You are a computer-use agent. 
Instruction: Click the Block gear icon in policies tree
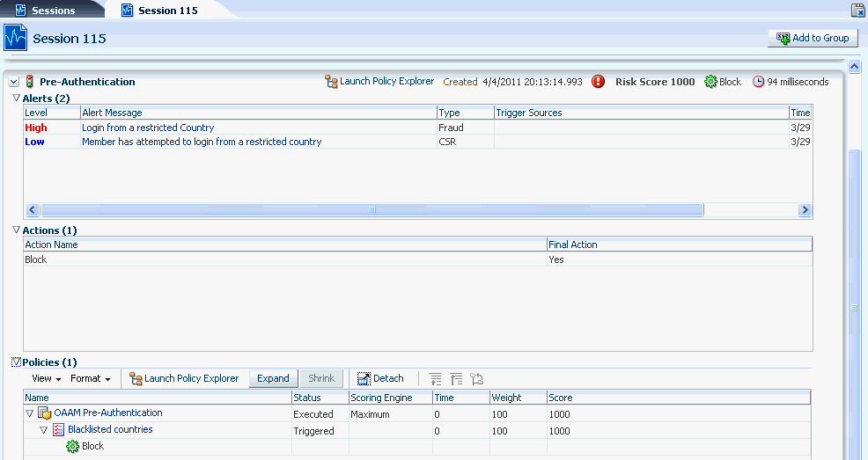pos(72,446)
